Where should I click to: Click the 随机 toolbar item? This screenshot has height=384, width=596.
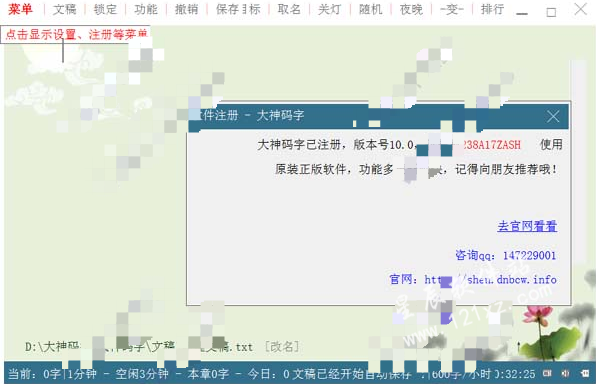pos(371,9)
